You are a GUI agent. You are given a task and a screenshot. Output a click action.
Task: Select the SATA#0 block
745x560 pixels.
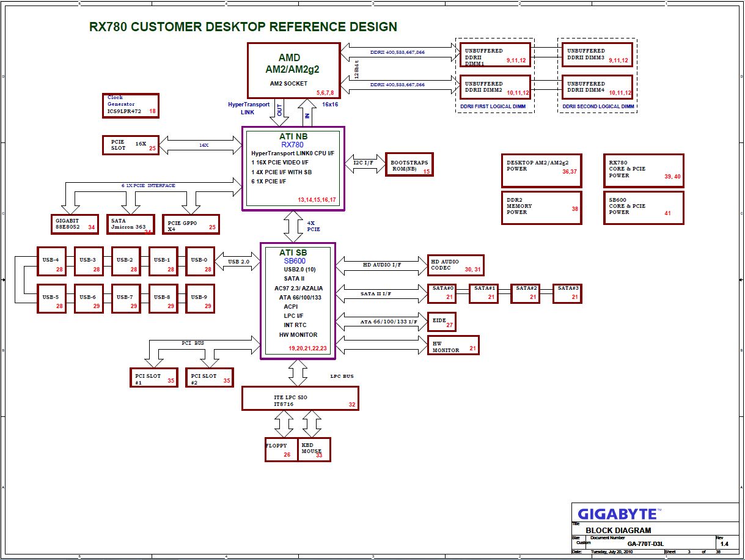442,293
